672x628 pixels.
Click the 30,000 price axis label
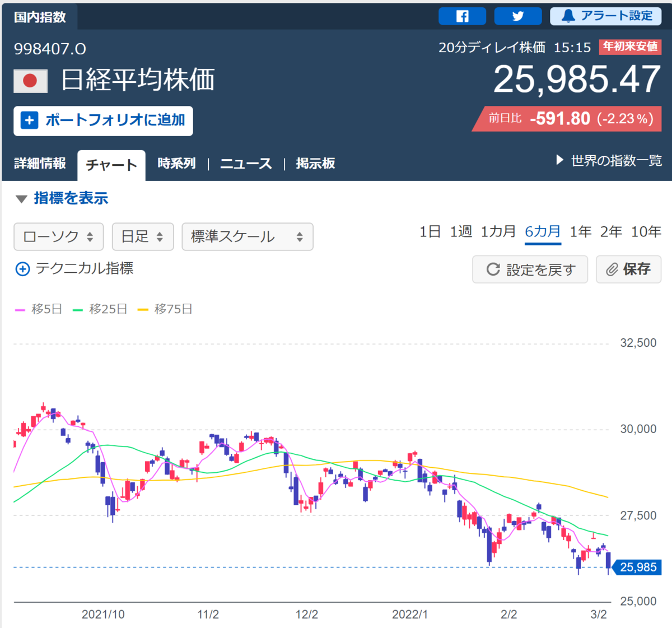(638, 429)
